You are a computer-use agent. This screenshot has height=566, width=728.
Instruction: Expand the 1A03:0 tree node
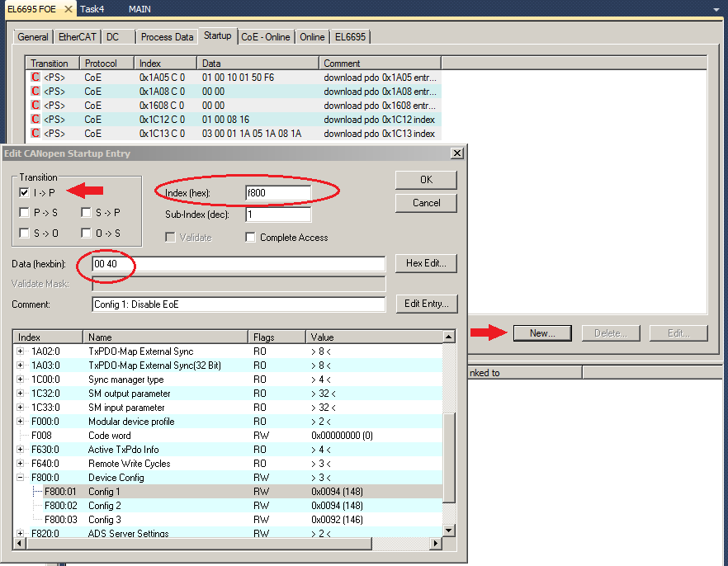pyautogui.click(x=20, y=366)
